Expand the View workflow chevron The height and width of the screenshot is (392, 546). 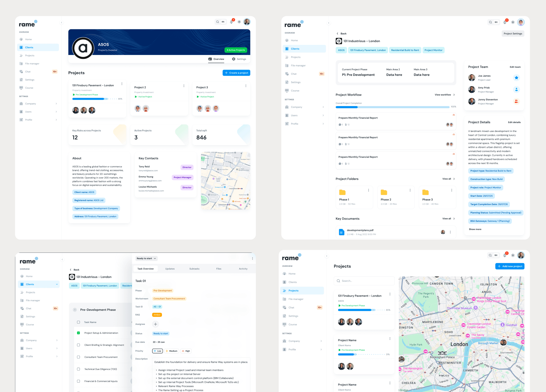point(454,95)
